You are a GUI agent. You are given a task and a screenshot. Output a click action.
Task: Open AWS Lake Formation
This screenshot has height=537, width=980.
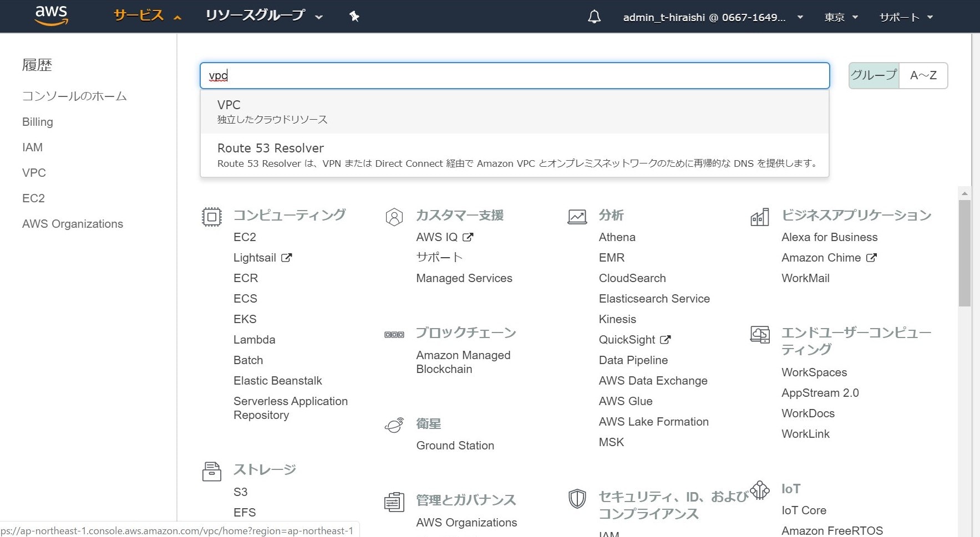click(654, 422)
